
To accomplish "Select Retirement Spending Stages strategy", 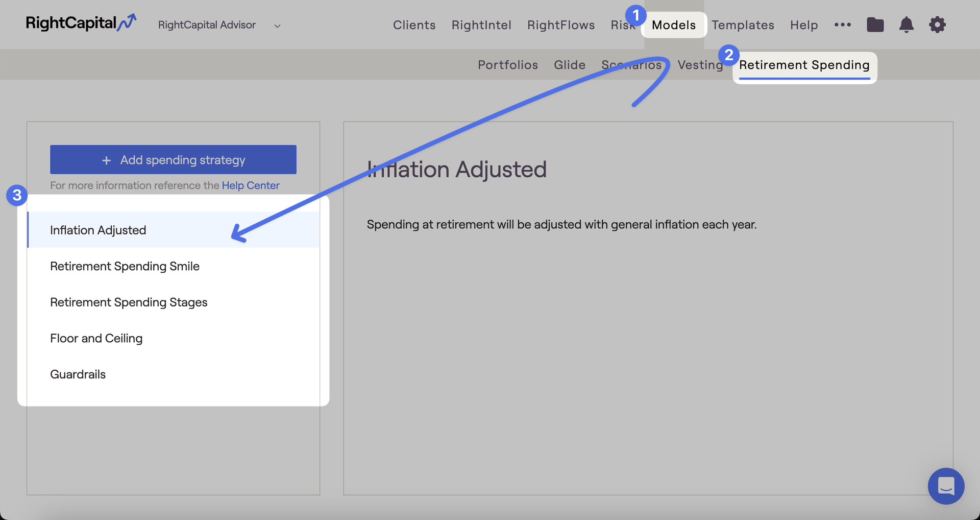I will [174, 302].
